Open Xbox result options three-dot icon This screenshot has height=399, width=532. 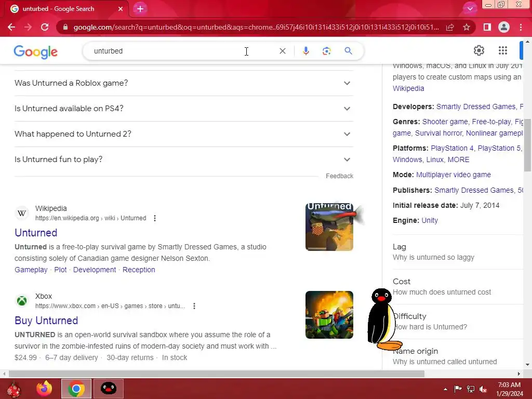click(194, 306)
